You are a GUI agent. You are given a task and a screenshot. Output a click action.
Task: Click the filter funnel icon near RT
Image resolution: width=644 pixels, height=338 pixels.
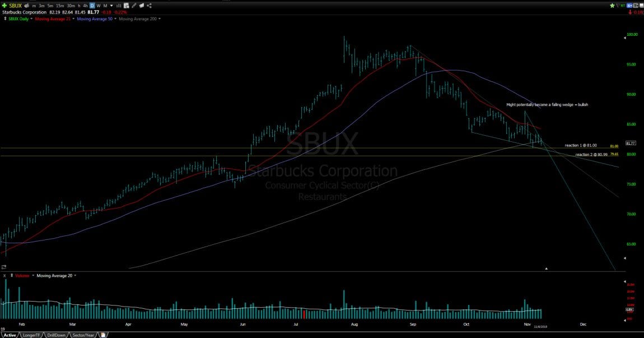coord(618,6)
